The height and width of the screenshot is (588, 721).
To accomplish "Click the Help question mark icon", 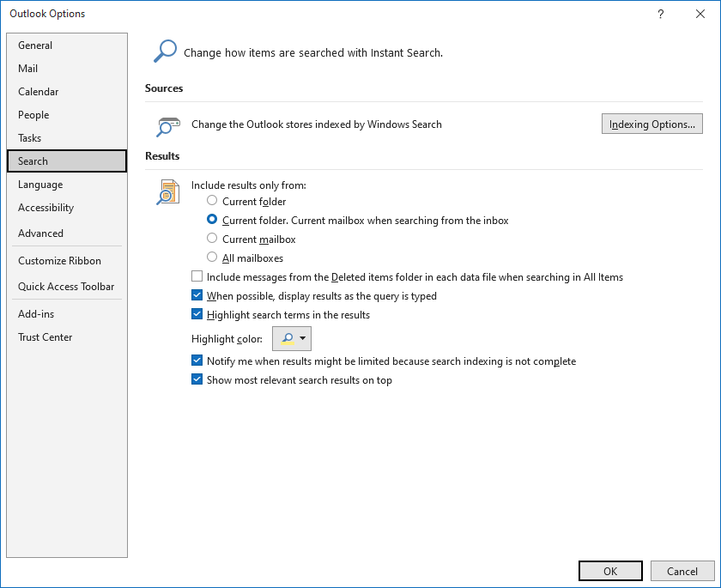I will click(660, 14).
